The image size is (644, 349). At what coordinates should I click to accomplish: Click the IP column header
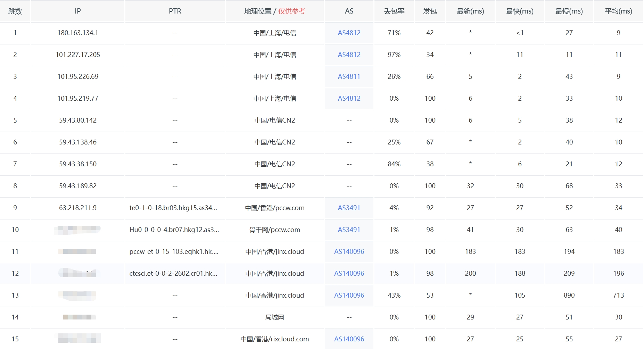tap(77, 11)
